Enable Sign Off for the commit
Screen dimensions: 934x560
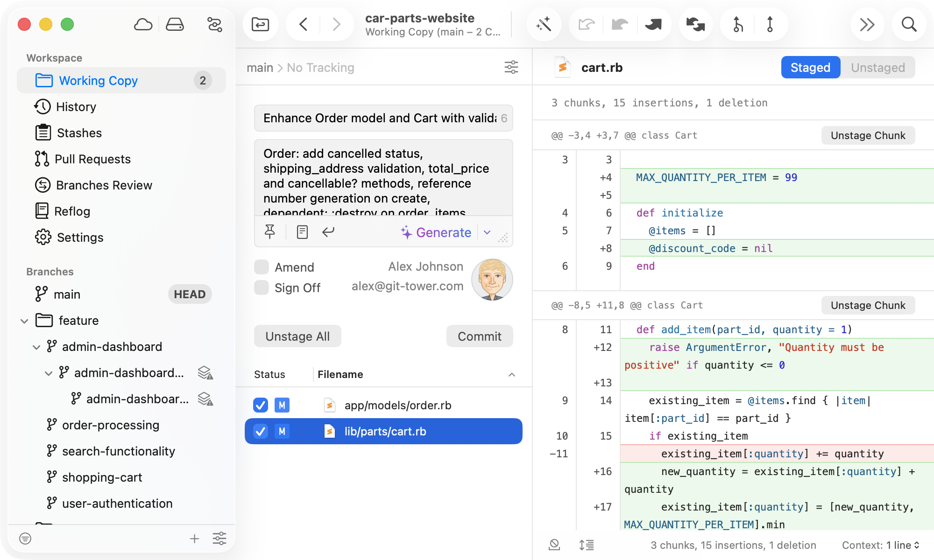[262, 287]
